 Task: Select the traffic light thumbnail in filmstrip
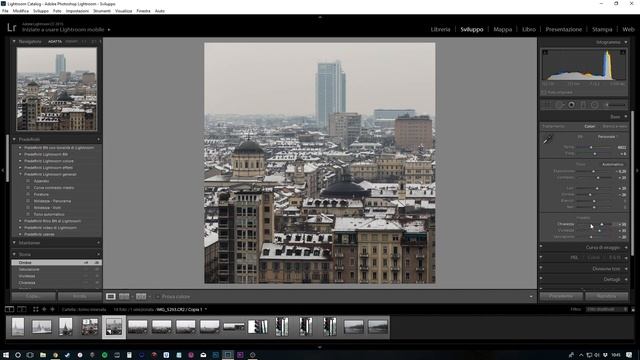click(258, 327)
